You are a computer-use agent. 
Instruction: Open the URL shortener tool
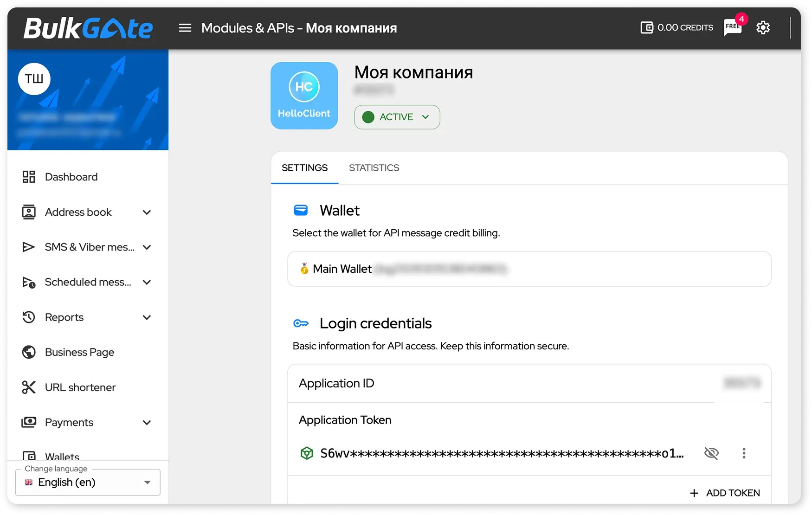click(80, 387)
